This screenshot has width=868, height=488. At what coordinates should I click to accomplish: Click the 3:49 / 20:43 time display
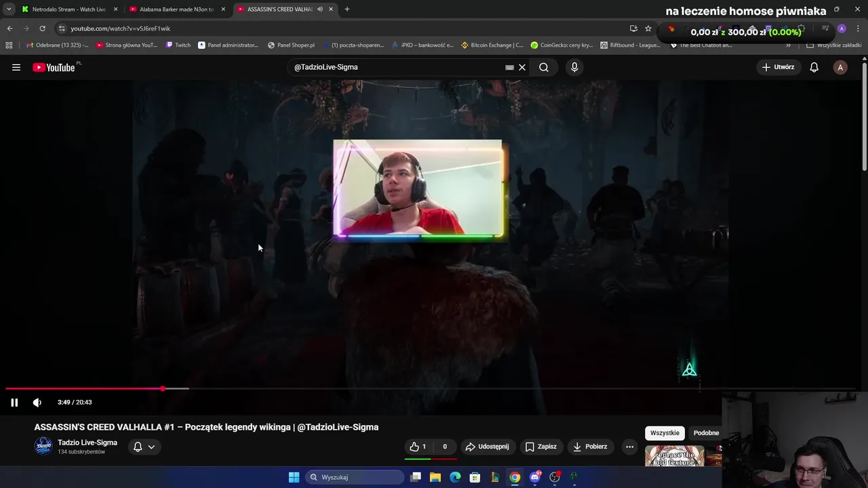[x=75, y=403]
